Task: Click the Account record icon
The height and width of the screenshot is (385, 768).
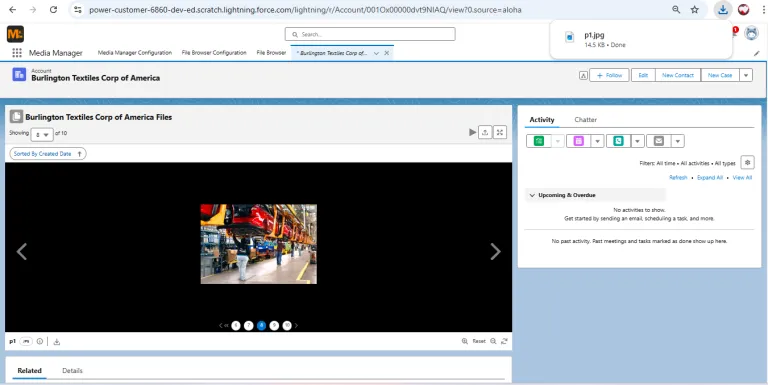Action: 19,74
